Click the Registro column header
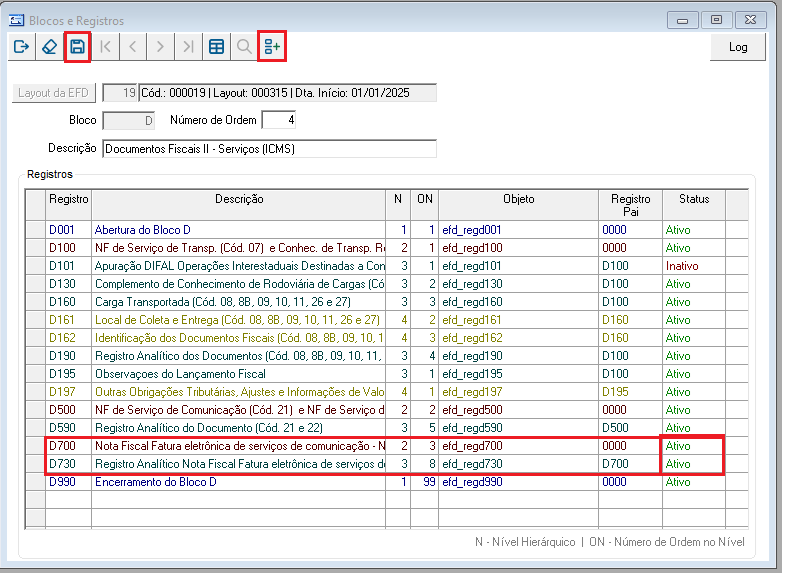 click(69, 205)
